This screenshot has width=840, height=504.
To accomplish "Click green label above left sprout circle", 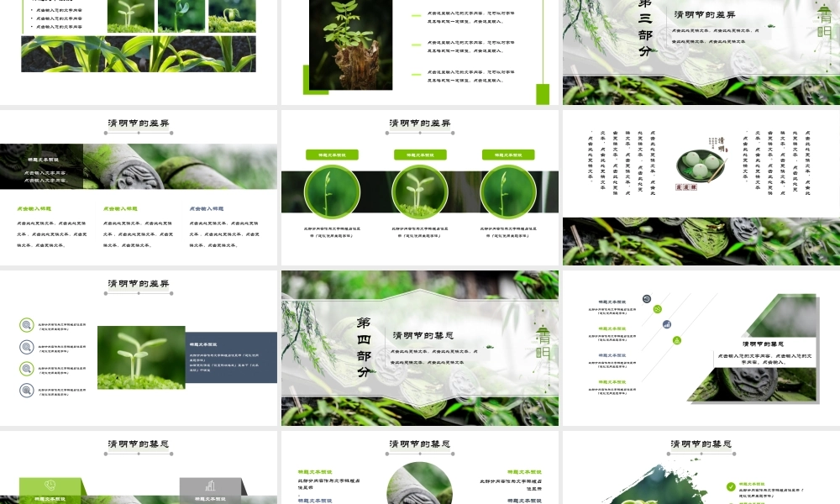I will (332, 155).
